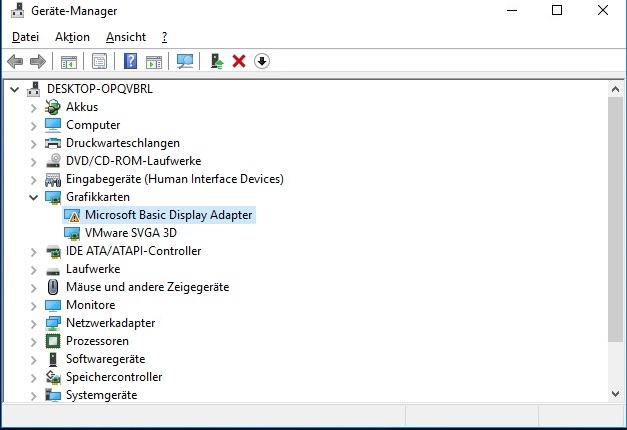Screen dimensions: 627x430
Task: Click the Akkus battery icon
Action: coord(53,107)
